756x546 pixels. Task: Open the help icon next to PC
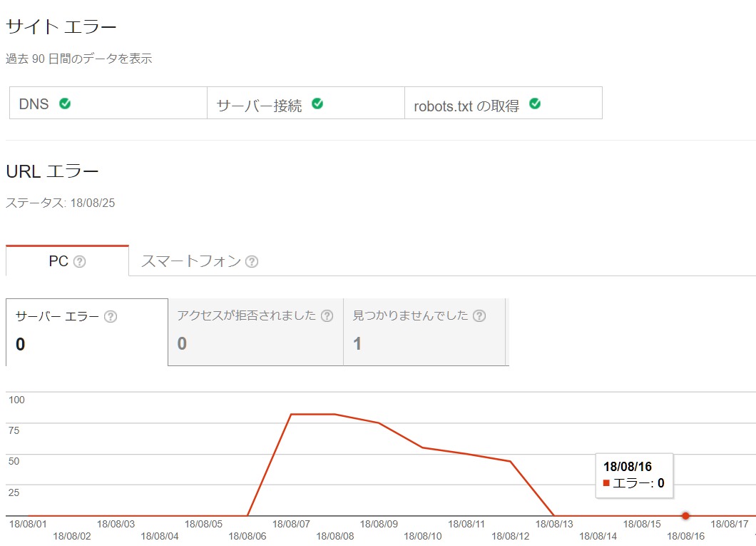tap(80, 262)
